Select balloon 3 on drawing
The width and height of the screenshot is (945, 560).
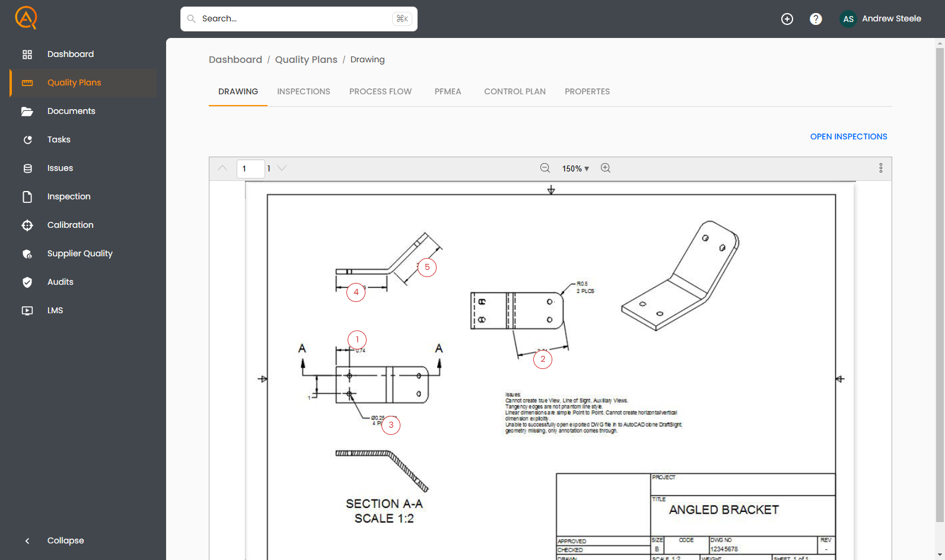coord(391,425)
